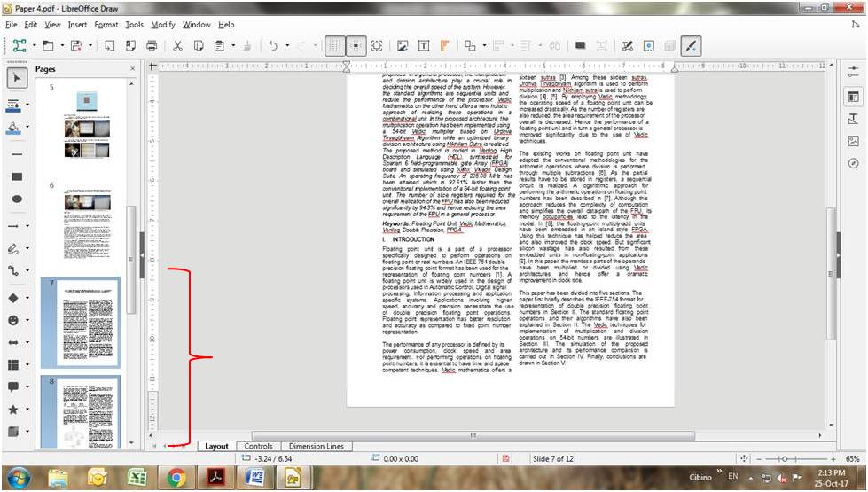Click the Insert Image icon
The width and height of the screenshot is (868, 492).
[x=403, y=46]
